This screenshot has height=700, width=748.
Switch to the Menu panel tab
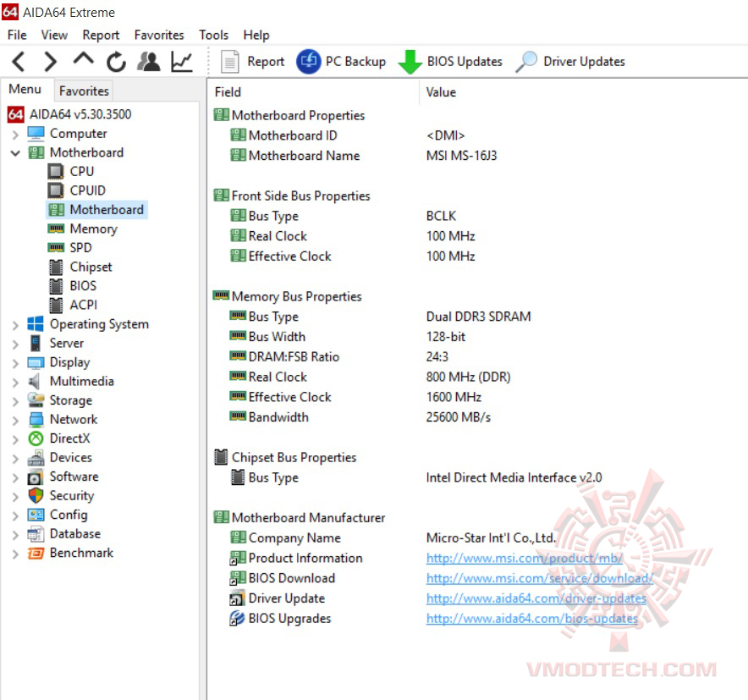point(25,89)
